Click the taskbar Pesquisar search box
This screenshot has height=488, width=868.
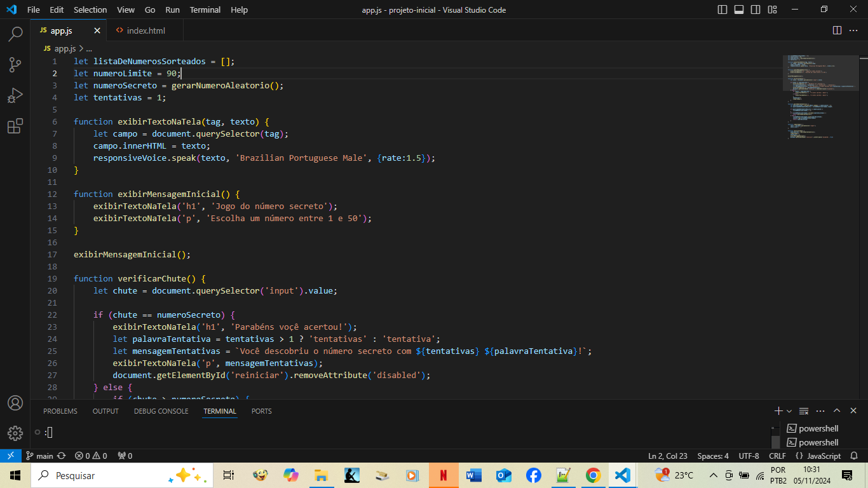pos(121,475)
